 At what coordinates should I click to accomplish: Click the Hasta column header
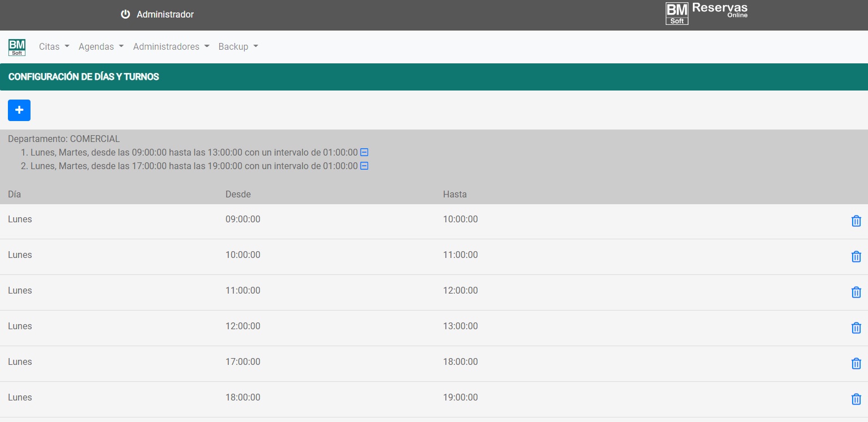[455, 194]
